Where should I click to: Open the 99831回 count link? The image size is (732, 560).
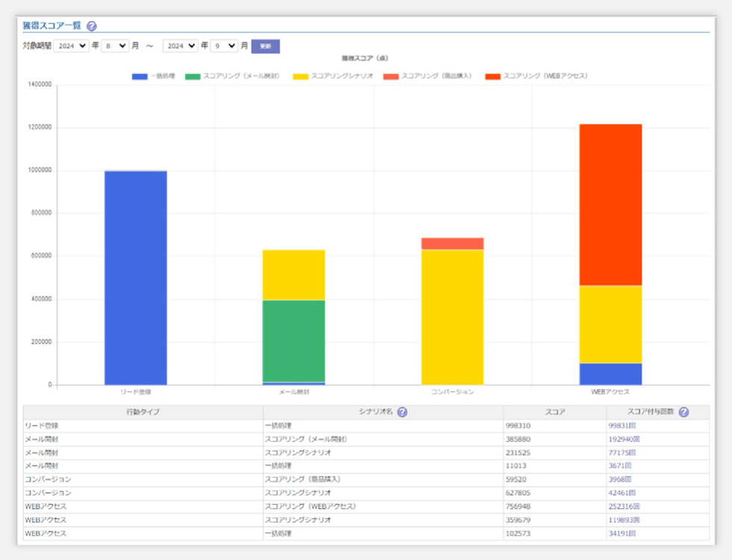[621, 426]
